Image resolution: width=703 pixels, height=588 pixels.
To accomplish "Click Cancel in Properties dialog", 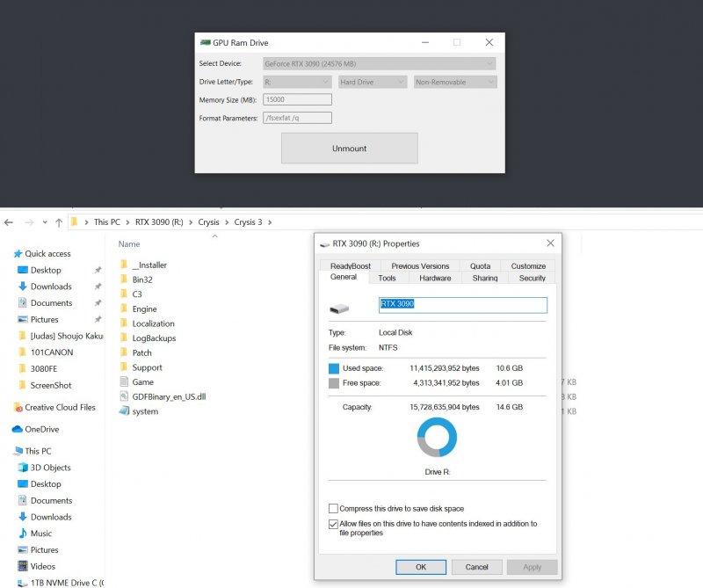I will click(476, 567).
